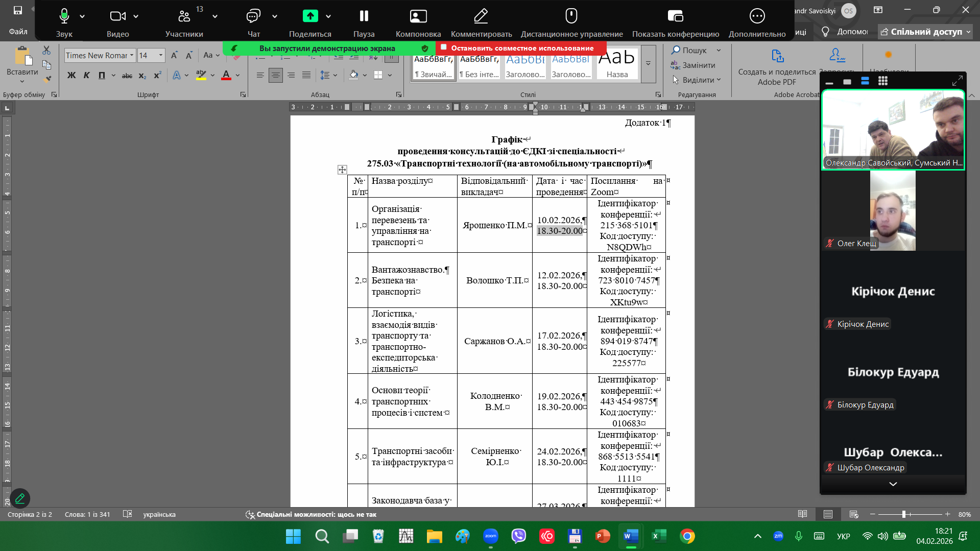The width and height of the screenshot is (980, 551).
Task: Toggle camera with Видео button
Action: tap(117, 22)
